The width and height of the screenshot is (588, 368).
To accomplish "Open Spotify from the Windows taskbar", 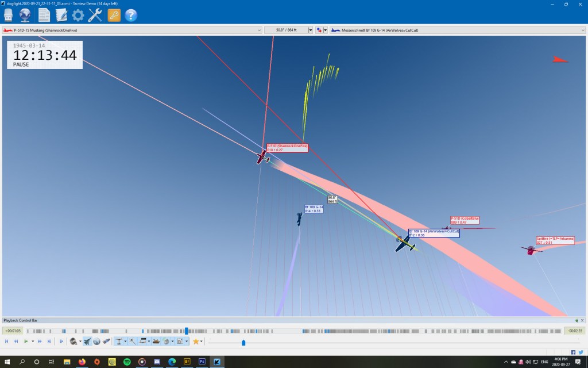I will (127, 362).
